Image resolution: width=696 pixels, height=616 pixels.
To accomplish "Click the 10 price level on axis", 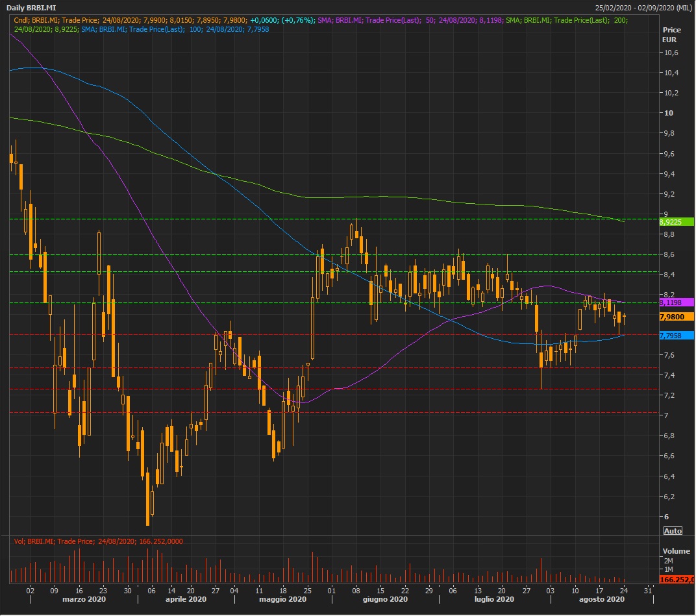I will click(x=668, y=113).
